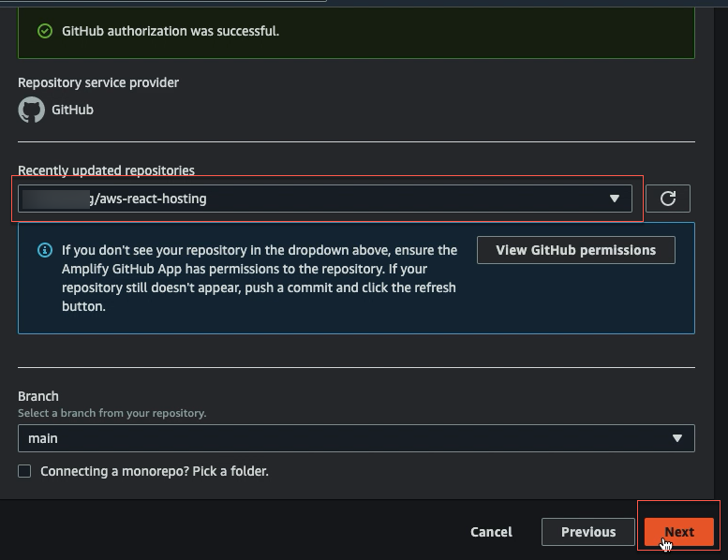Click the GitHub octocat logo
728x560 pixels.
point(31,110)
